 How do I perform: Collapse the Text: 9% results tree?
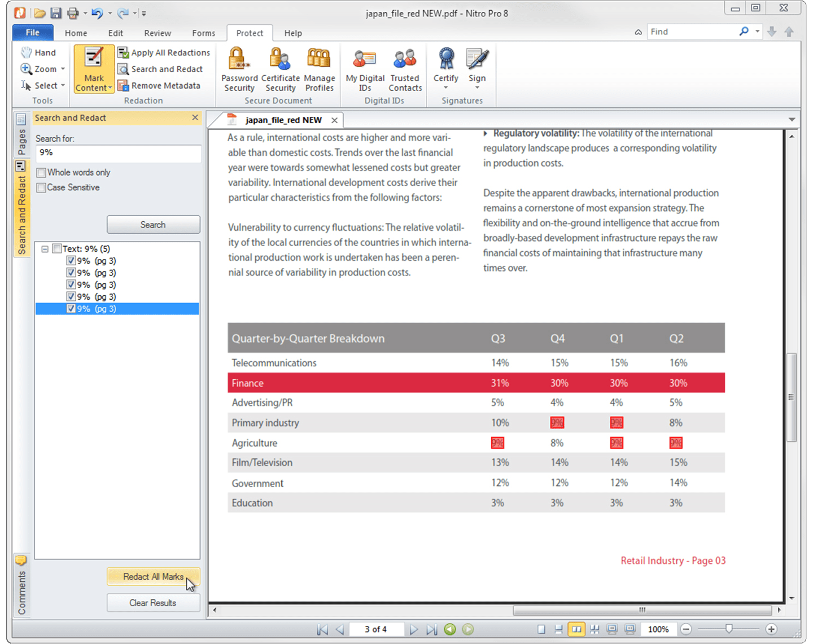click(x=45, y=248)
